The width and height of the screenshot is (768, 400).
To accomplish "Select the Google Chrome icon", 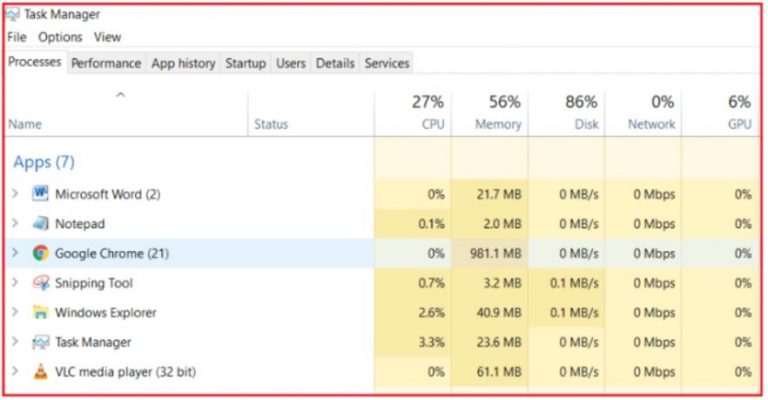I will (x=40, y=253).
